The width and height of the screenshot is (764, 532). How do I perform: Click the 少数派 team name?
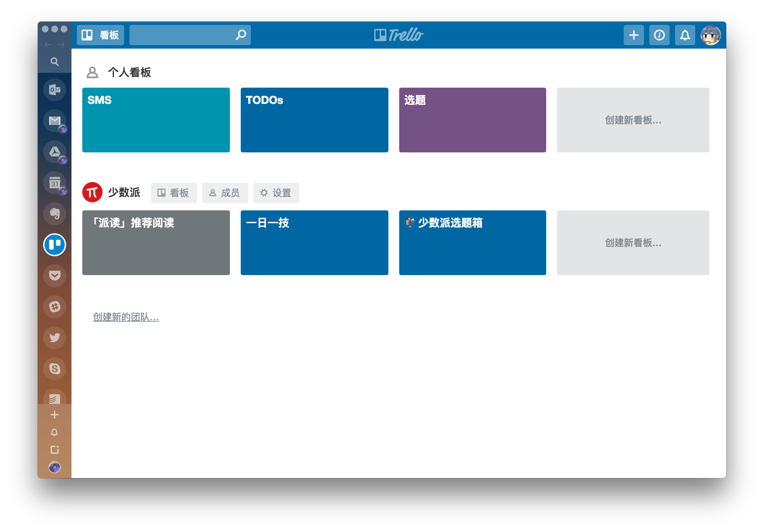(x=124, y=193)
